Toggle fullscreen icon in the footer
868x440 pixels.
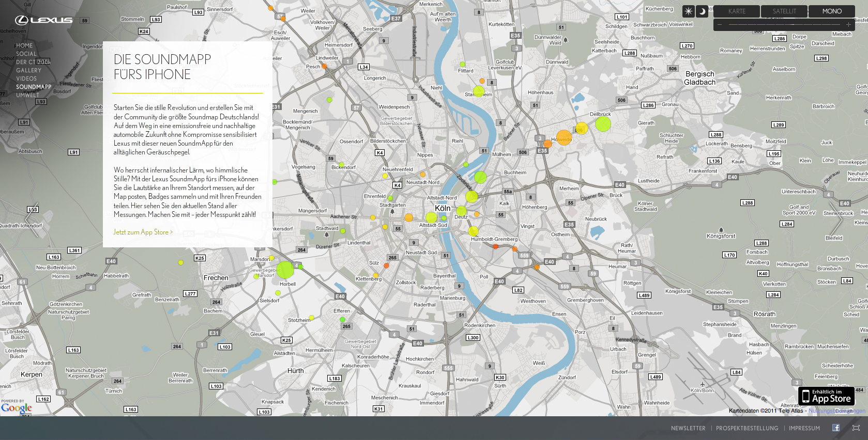[856, 428]
